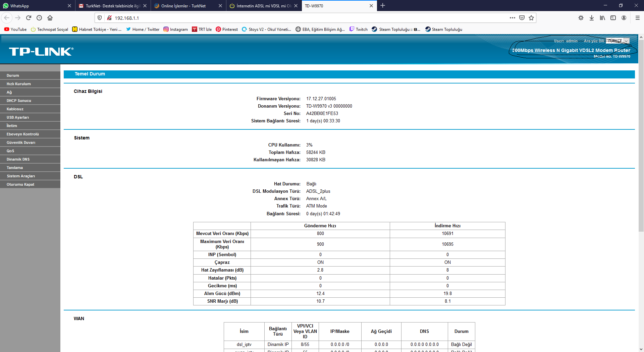Viewport: 644px width, 352px height.
Task: Open Güvenlik Duvarı menu item
Action: pyautogui.click(x=30, y=142)
